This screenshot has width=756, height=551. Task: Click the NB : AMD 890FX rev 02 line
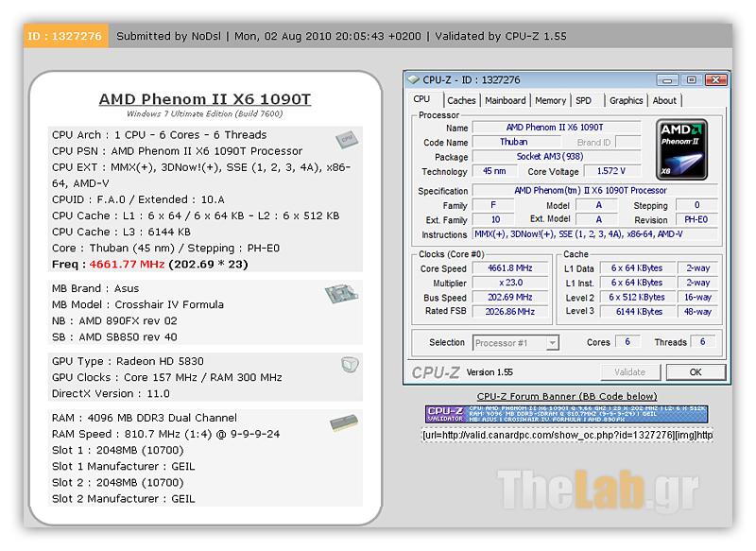(x=114, y=320)
